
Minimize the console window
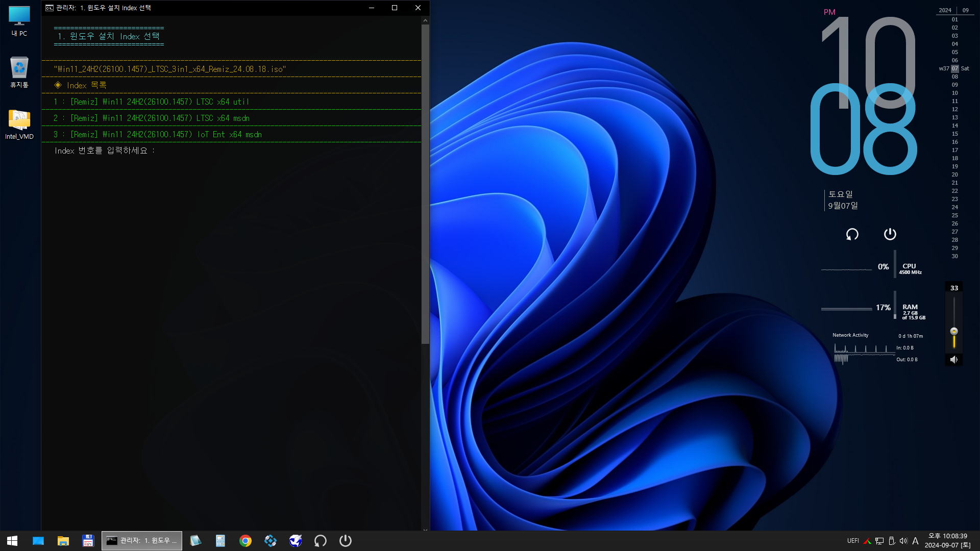pyautogui.click(x=372, y=8)
